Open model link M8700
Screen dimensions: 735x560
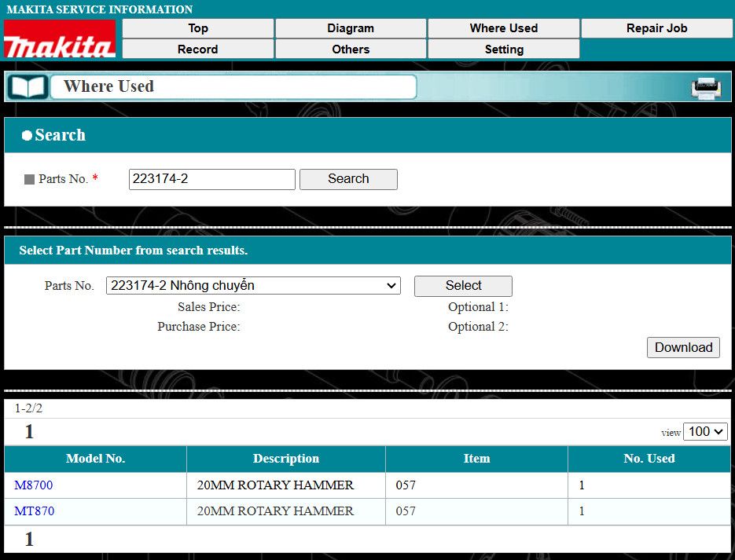(x=33, y=485)
